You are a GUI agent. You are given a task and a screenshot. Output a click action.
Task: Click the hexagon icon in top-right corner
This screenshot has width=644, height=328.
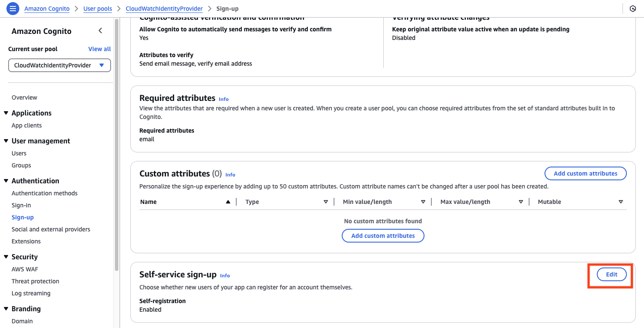pos(632,9)
